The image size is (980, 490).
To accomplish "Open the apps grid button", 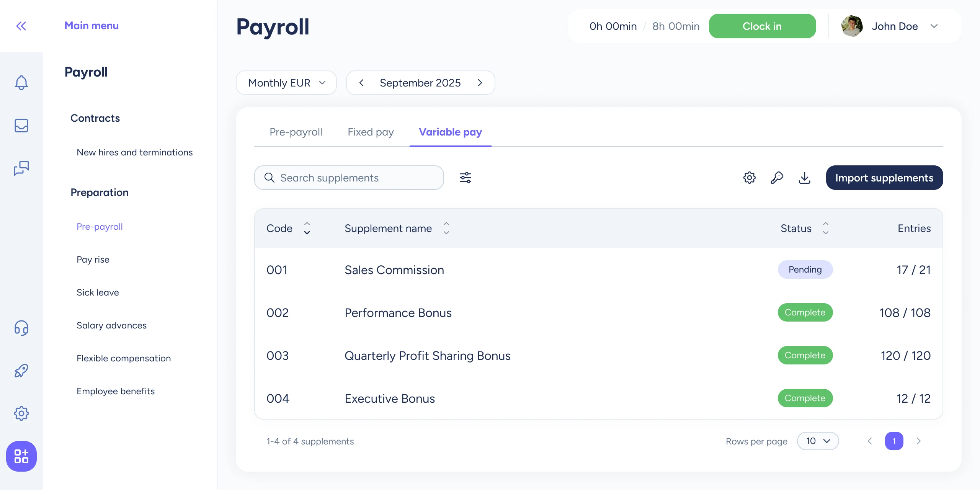I will (21, 456).
